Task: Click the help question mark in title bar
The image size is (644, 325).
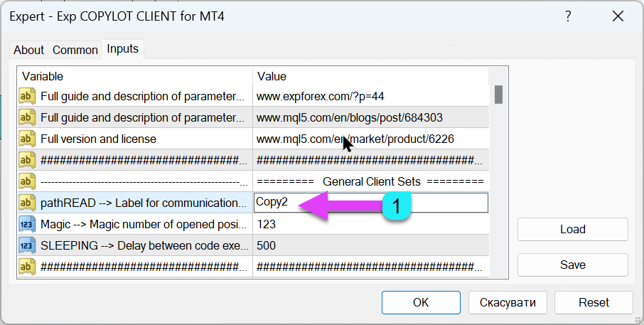Action: [x=567, y=16]
